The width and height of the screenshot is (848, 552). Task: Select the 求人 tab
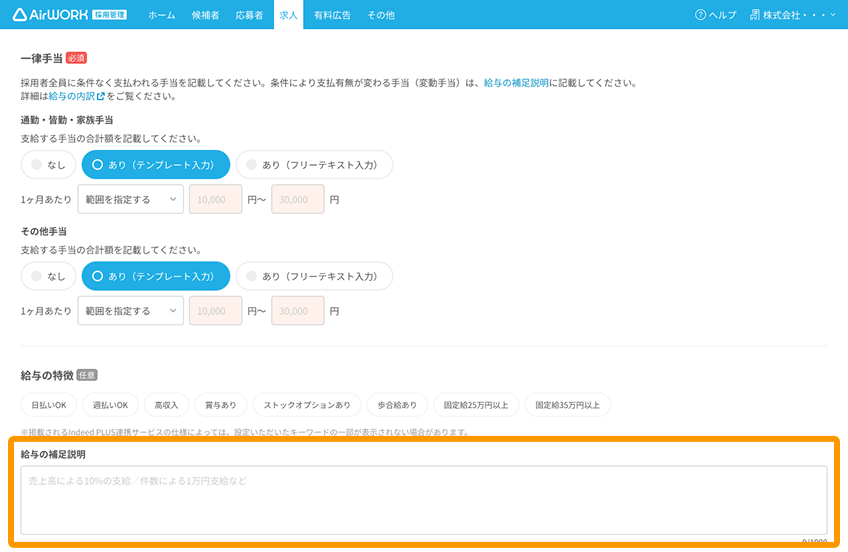(x=288, y=15)
